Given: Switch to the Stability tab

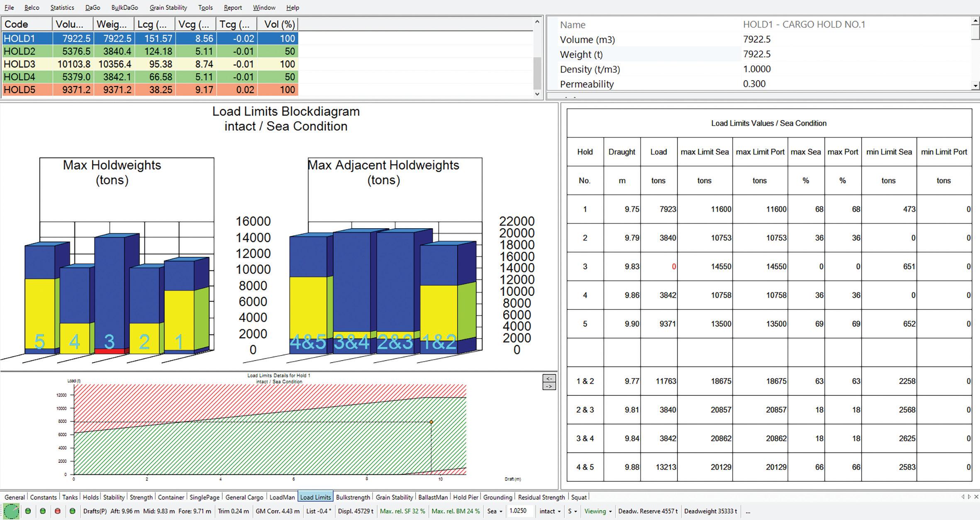Looking at the screenshot, I should tap(113, 497).
